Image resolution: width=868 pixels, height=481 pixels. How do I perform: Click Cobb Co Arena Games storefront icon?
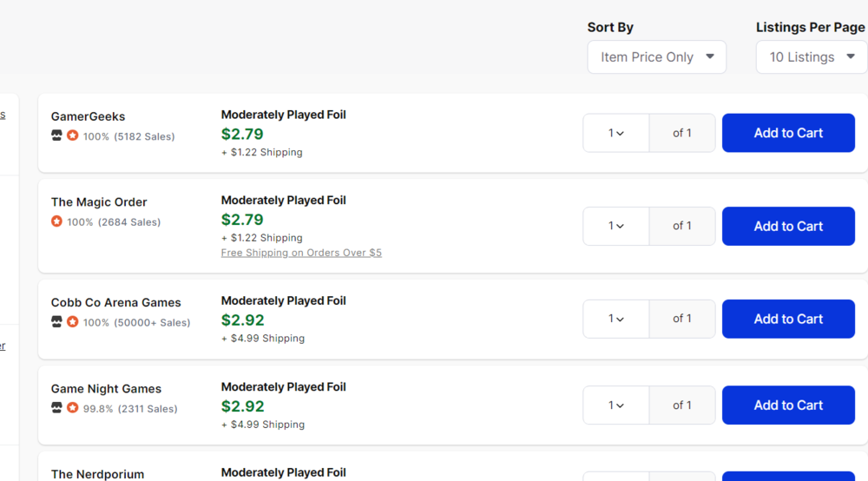[56, 322]
